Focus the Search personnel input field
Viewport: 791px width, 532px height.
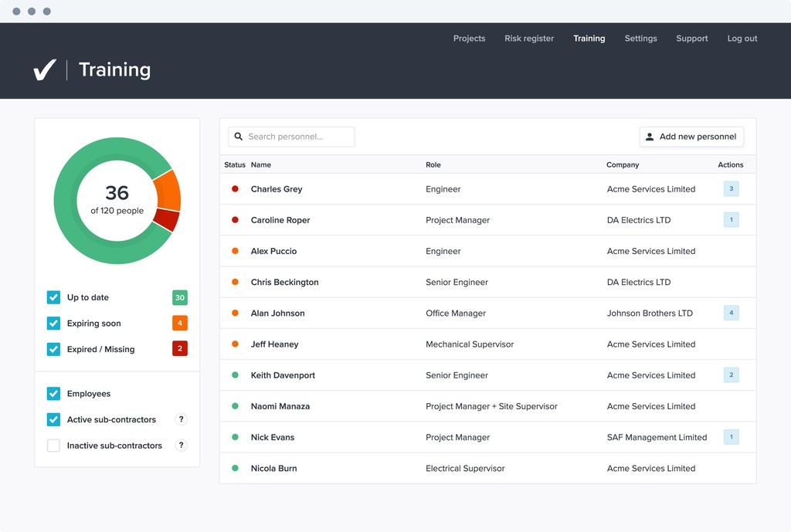pyautogui.click(x=298, y=137)
